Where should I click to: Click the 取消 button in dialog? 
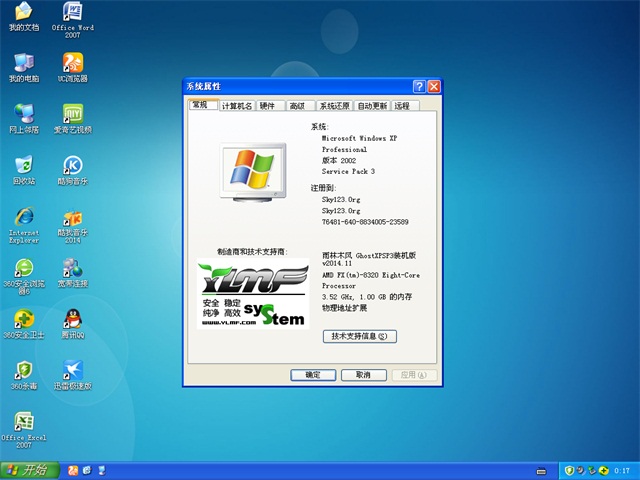363,375
